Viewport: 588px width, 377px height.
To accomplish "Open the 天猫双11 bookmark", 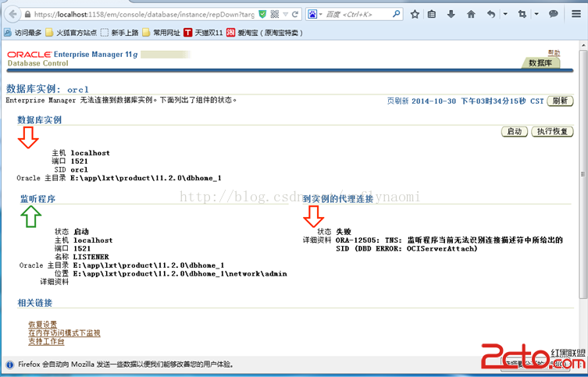I will tap(203, 33).
